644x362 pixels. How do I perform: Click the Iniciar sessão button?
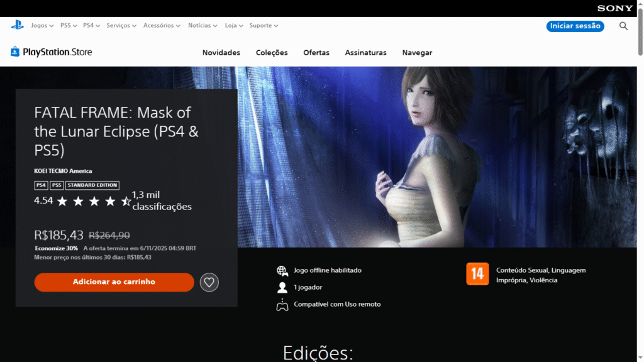pos(575,26)
